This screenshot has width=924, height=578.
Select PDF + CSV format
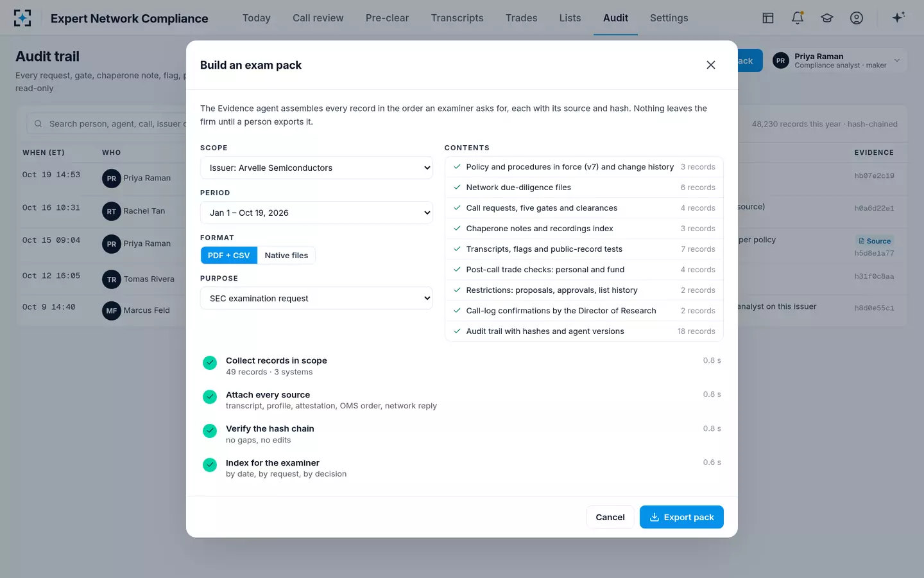click(228, 256)
